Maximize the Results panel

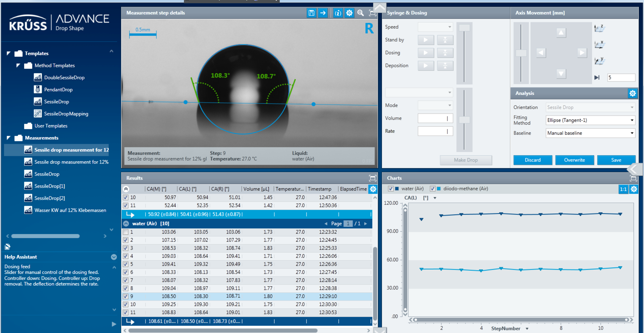(372, 178)
